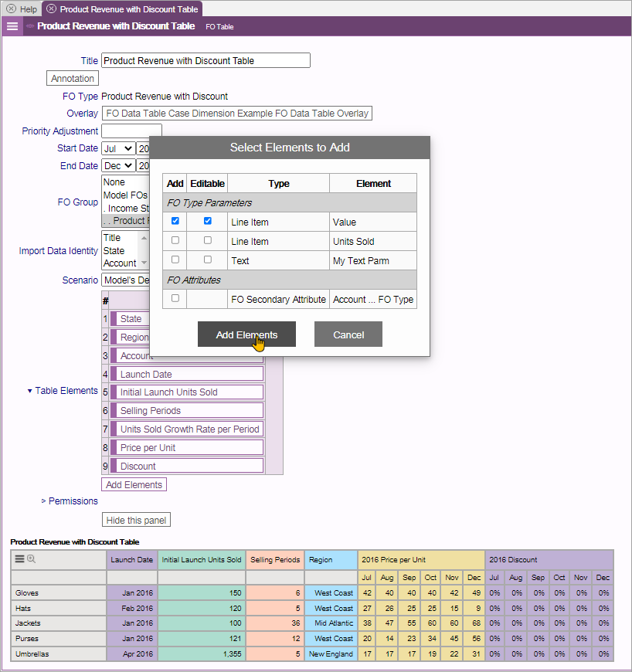Viewport: 632px width, 672px height.
Task: Toggle Editable box for My Text Parm
Action: [208, 260]
